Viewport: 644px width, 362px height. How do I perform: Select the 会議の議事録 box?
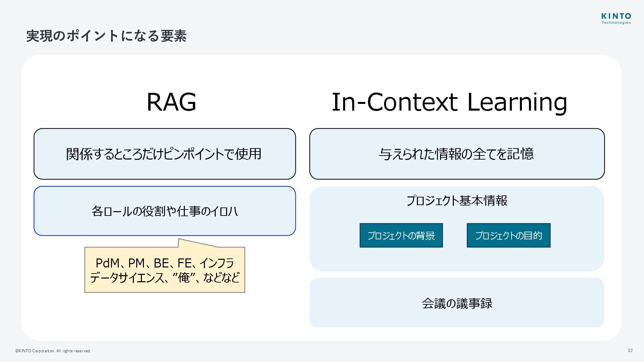(x=457, y=303)
